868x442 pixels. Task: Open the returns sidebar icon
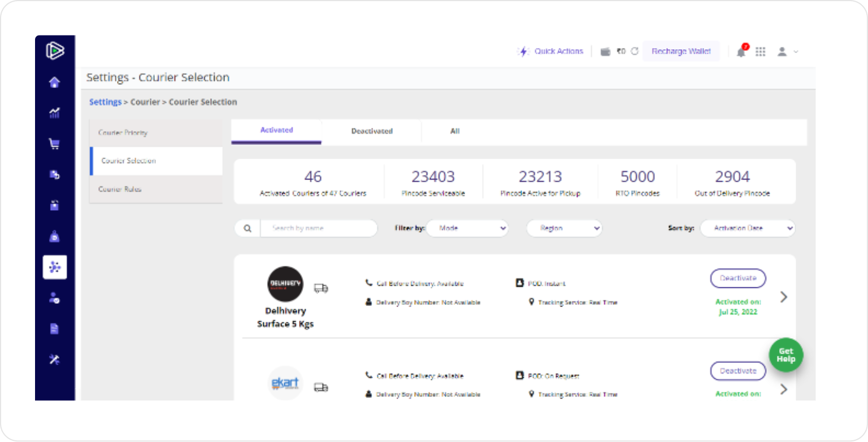click(54, 174)
